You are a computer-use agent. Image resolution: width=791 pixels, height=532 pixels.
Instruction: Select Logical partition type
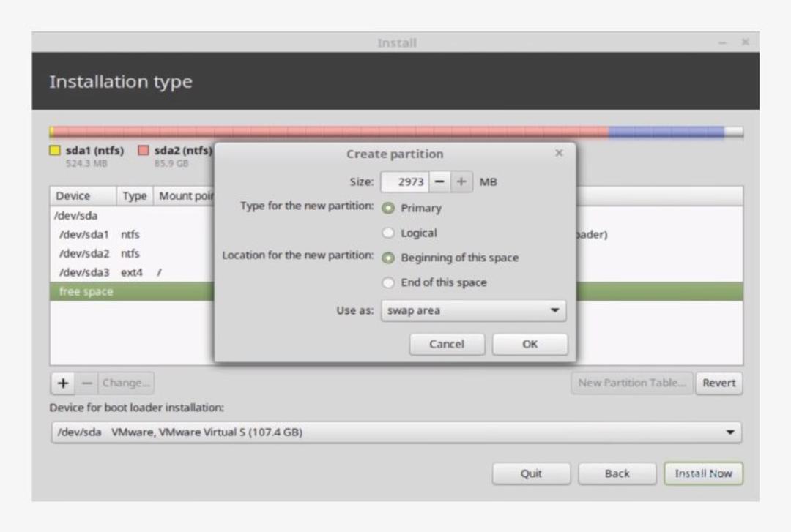[x=388, y=233]
